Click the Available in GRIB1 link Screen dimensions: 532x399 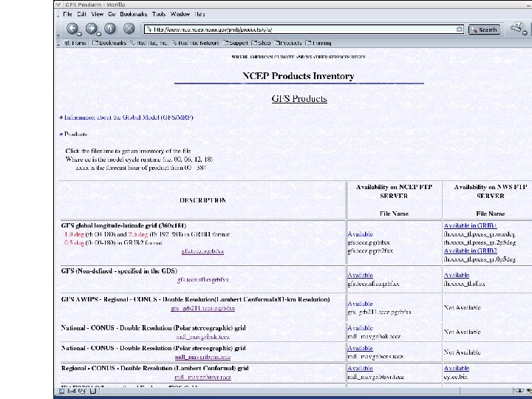pos(470,225)
